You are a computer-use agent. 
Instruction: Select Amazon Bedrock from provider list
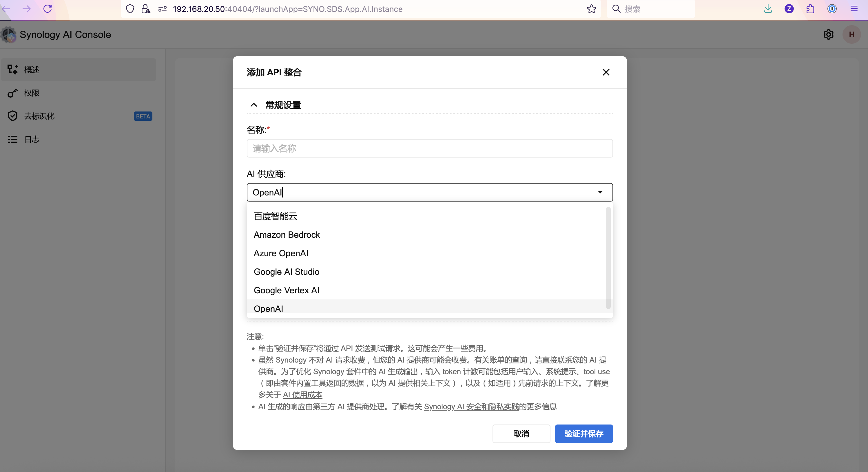tap(287, 235)
